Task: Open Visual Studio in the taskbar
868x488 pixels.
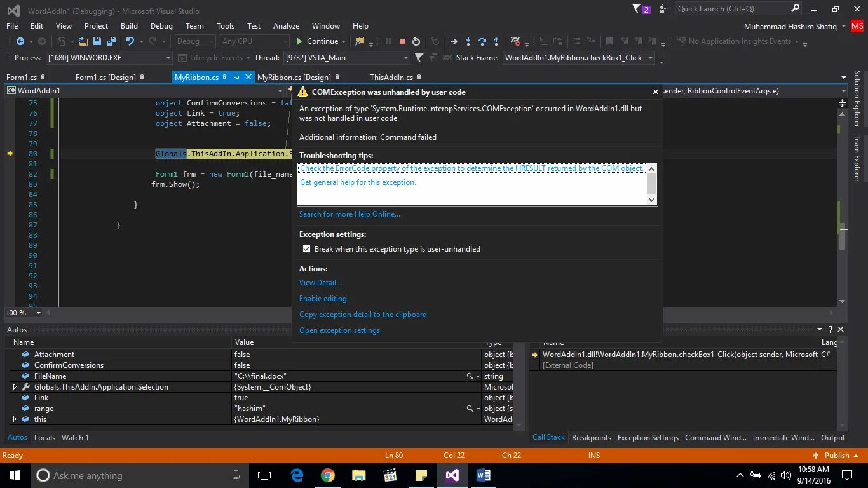Action: pos(452,475)
